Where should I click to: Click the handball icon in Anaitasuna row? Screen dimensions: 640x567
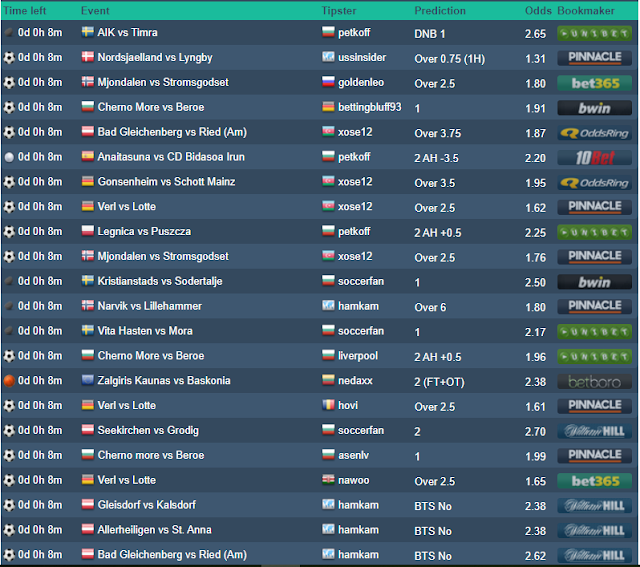pos(9,157)
